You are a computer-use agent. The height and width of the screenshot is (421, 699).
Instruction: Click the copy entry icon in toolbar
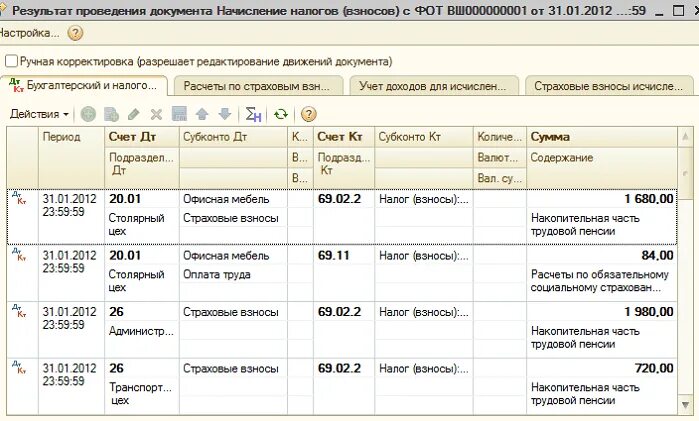coord(111,115)
